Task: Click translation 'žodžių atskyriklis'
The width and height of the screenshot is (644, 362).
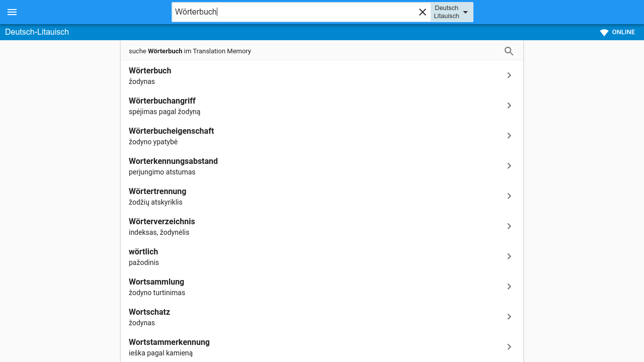Action: [x=155, y=202]
